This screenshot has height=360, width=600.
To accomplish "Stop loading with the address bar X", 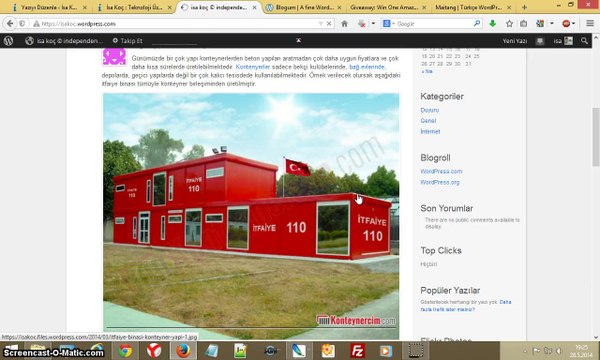I will pyautogui.click(x=329, y=24).
